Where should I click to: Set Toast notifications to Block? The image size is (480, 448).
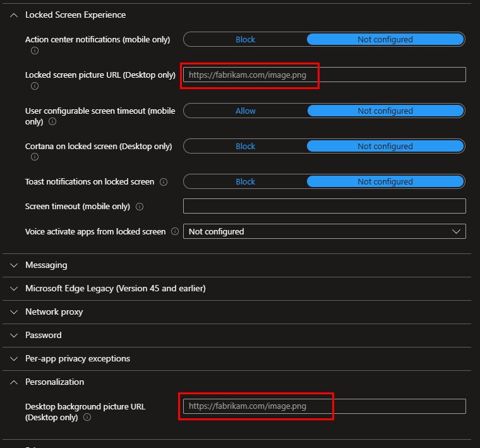245,181
